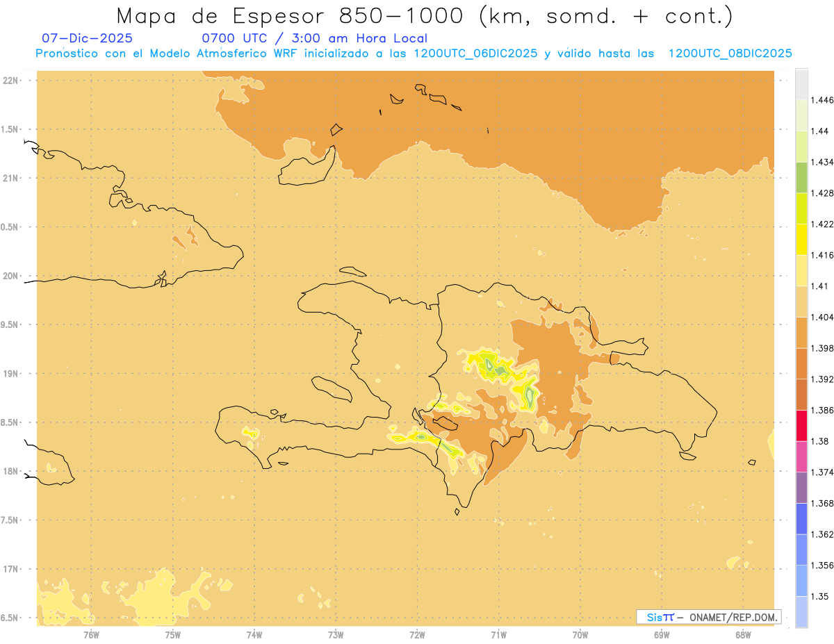
Task: Select the 1.434 scale label
Action: click(x=824, y=162)
